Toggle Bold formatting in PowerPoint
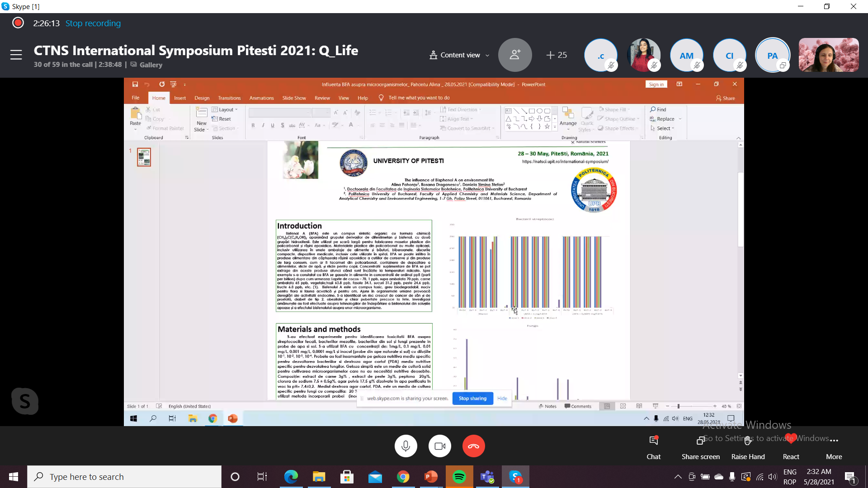Screen dimensions: 868x488 pos(253,125)
